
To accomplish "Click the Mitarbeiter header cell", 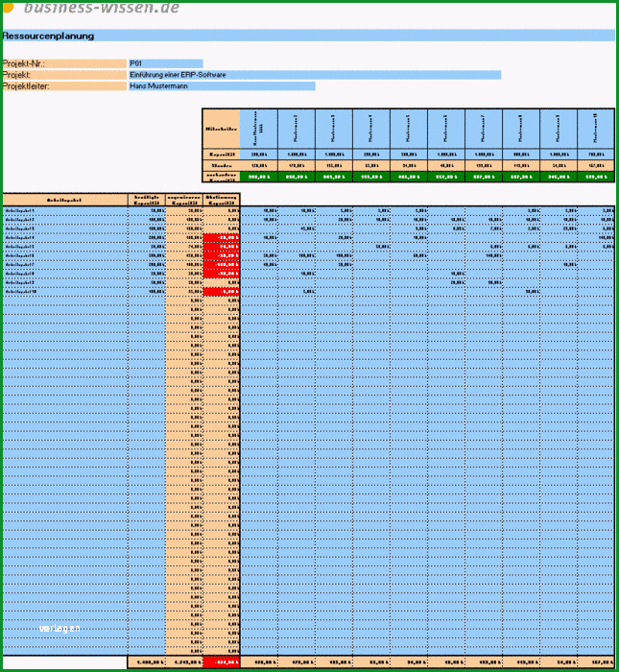I will click(221, 129).
